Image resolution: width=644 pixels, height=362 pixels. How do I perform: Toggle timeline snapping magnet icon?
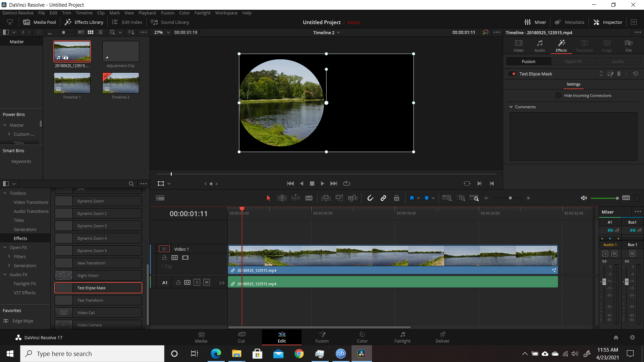tap(370, 198)
